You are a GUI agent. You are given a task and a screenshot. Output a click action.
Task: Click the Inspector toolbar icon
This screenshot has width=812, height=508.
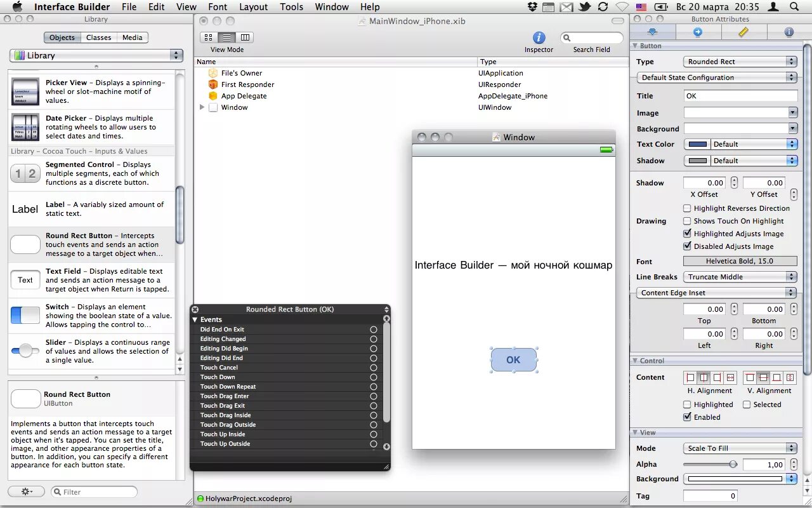(x=539, y=38)
